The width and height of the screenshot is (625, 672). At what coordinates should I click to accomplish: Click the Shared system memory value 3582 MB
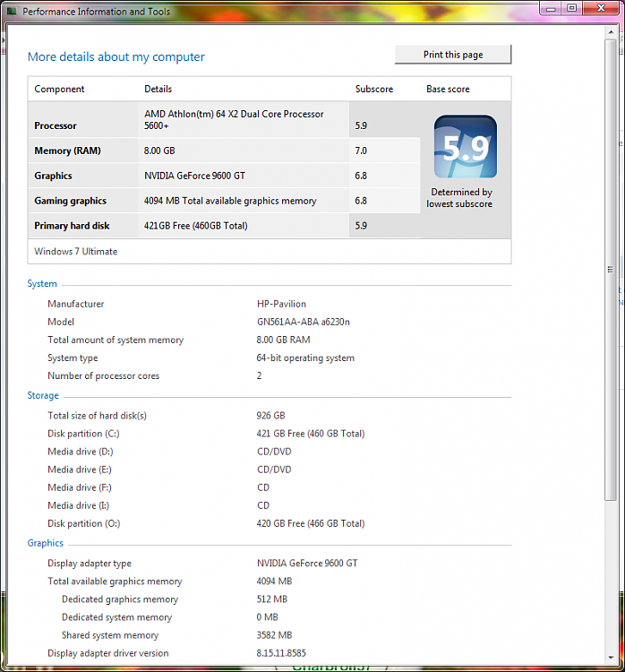[x=274, y=635]
